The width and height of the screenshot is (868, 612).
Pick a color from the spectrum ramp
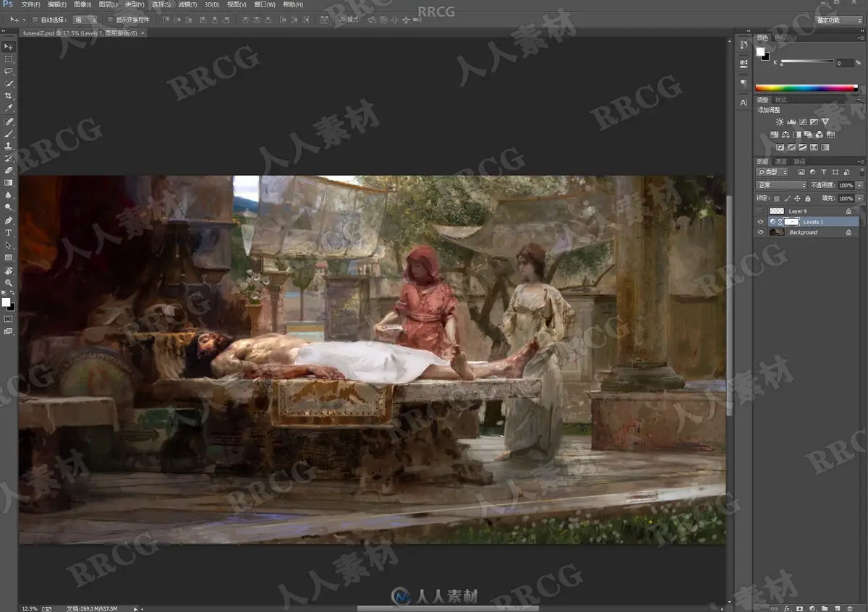[x=806, y=88]
